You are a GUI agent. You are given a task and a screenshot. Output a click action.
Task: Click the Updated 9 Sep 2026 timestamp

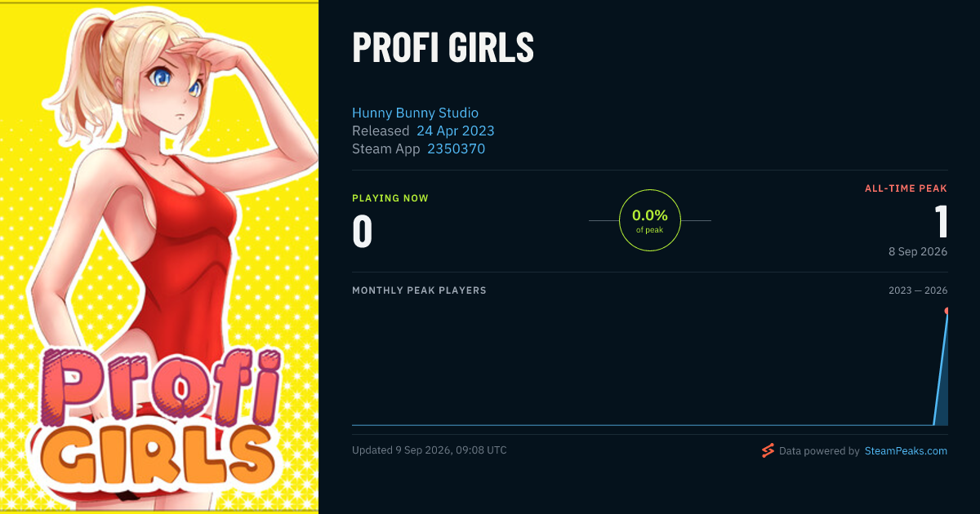[x=430, y=450]
